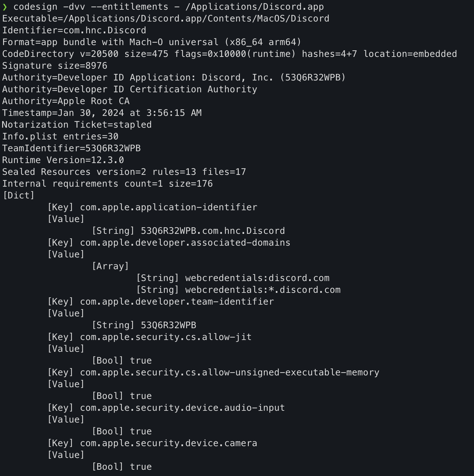The height and width of the screenshot is (476, 474).
Task: Click the Signature size=8976 line
Action: point(54,66)
